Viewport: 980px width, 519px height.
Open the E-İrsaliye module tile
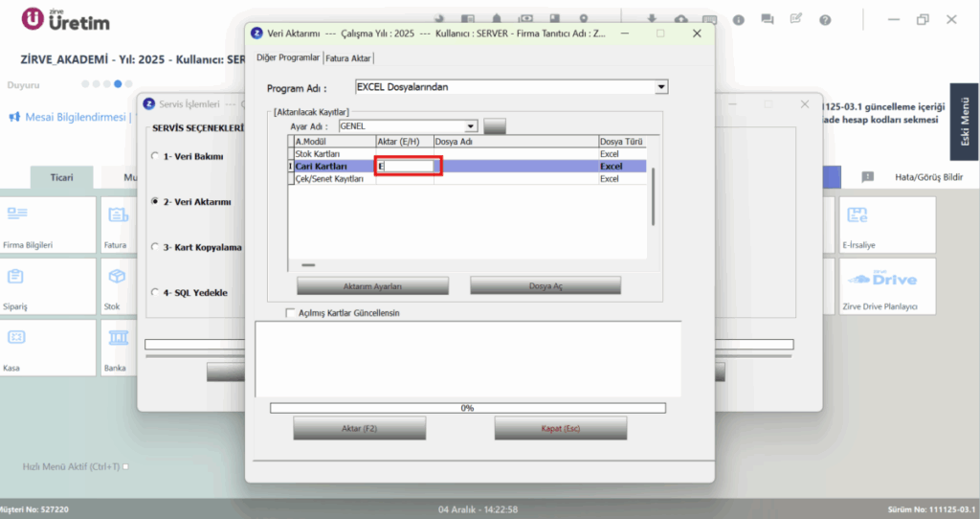887,225
